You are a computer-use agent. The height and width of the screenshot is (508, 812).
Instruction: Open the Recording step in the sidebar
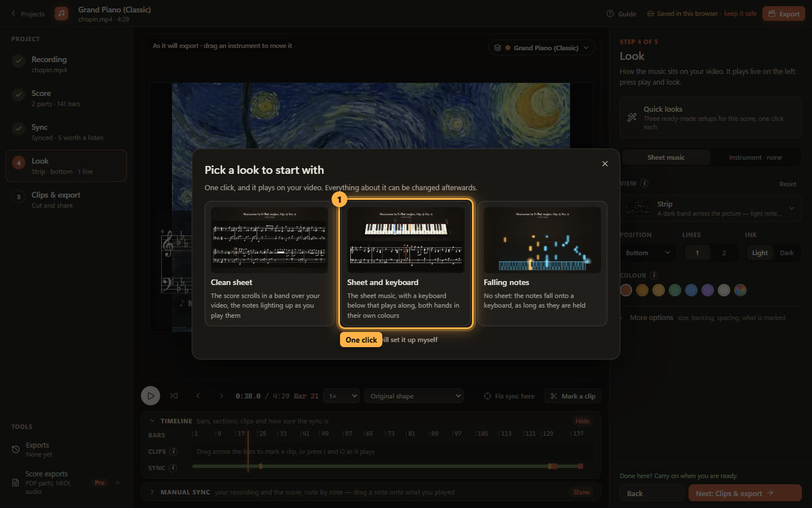66,64
